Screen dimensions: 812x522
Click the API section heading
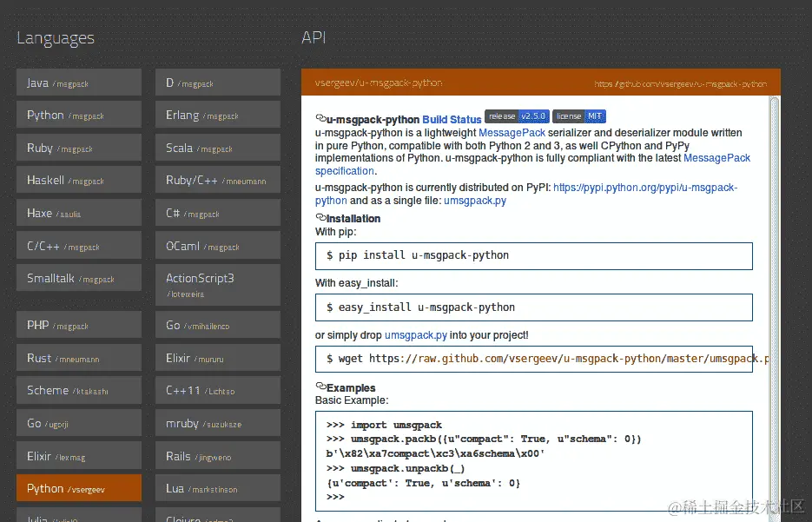[314, 37]
